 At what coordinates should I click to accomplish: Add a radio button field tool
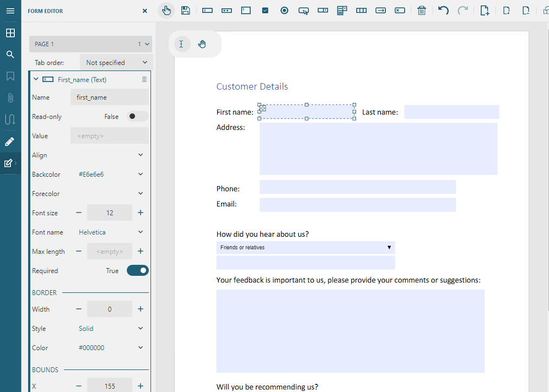coord(284,10)
